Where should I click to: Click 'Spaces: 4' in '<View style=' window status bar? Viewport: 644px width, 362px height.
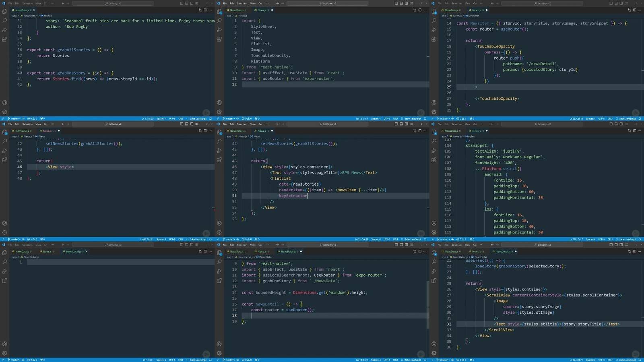click(x=161, y=240)
